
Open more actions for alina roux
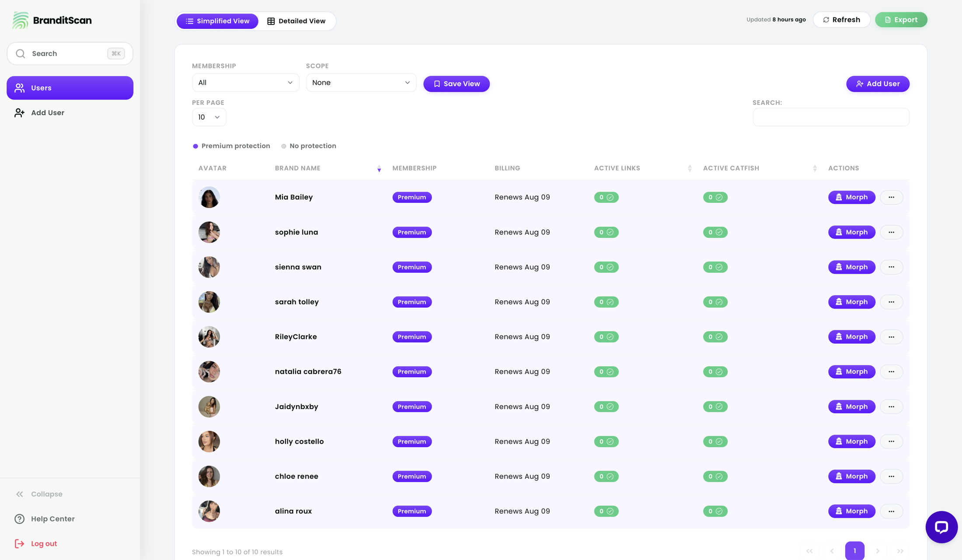pos(891,511)
